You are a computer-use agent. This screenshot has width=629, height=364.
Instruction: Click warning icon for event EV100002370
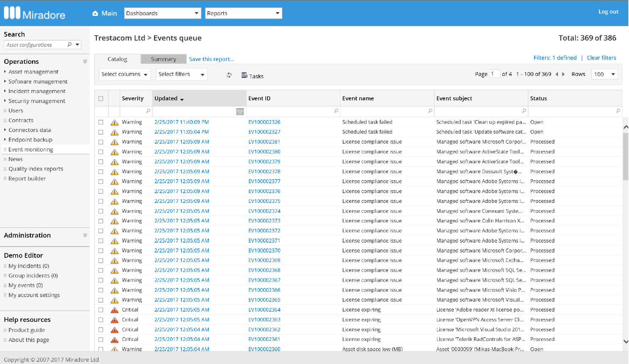tap(114, 251)
